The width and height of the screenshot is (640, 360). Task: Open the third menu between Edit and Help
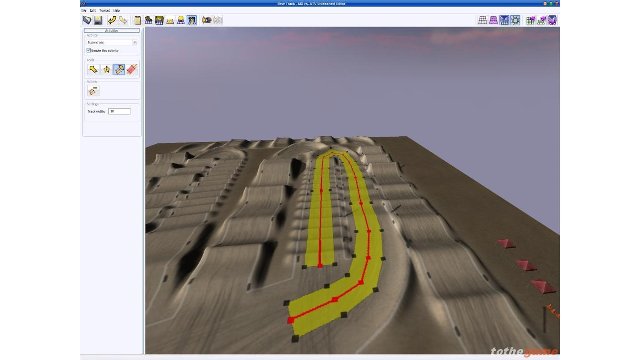tap(104, 10)
